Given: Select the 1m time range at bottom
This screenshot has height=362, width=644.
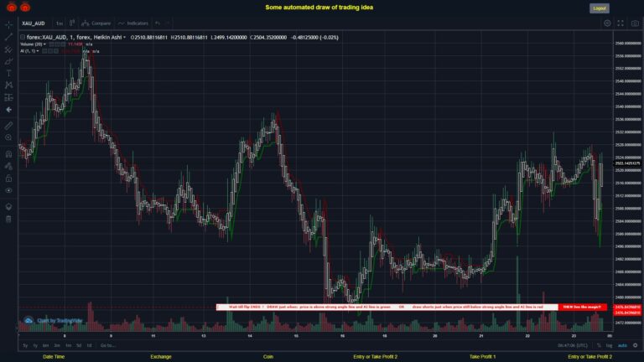Looking at the screenshot, I should [x=68, y=345].
